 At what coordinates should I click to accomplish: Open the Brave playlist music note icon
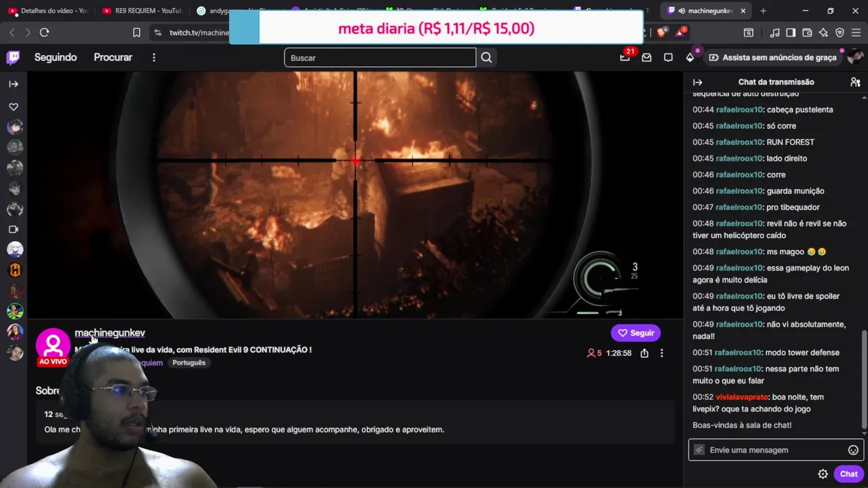[774, 33]
